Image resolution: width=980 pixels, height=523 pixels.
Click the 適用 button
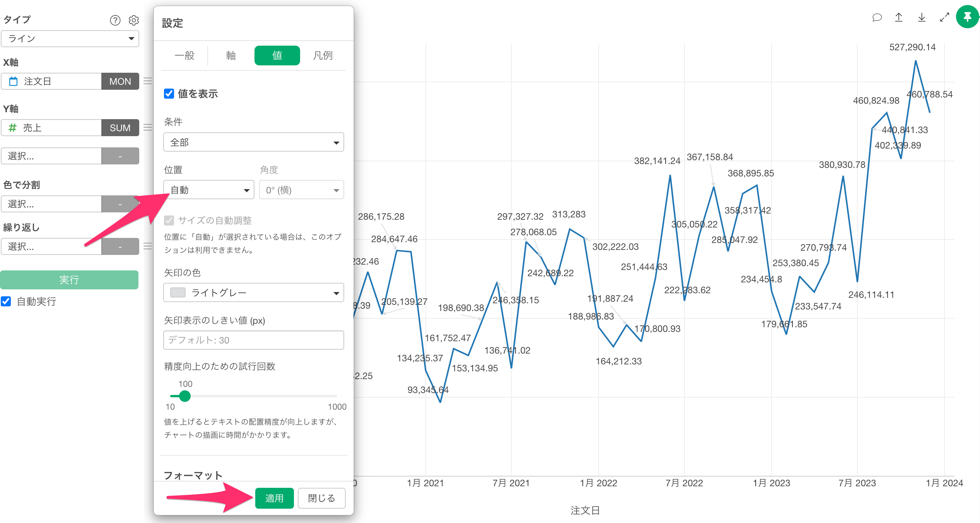coord(274,498)
